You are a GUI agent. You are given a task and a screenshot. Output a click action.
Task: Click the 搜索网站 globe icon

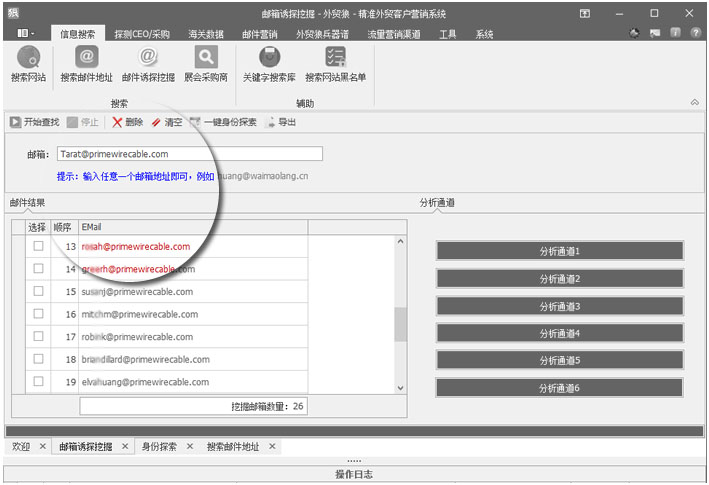[27, 59]
